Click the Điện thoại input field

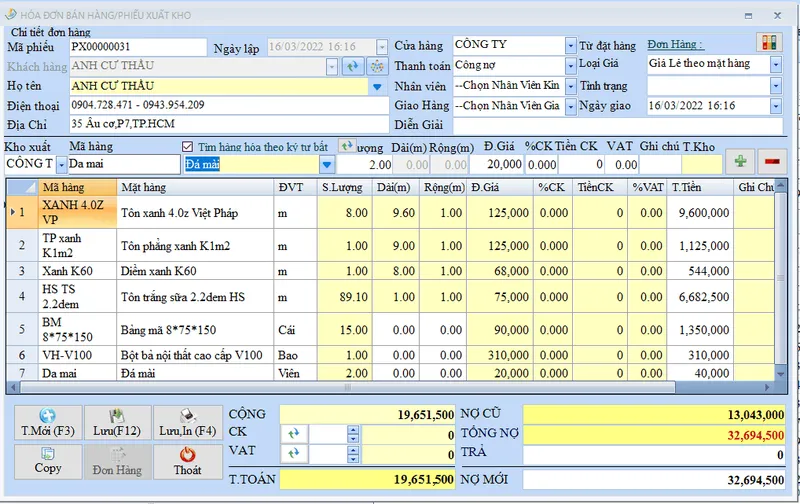tap(229, 106)
